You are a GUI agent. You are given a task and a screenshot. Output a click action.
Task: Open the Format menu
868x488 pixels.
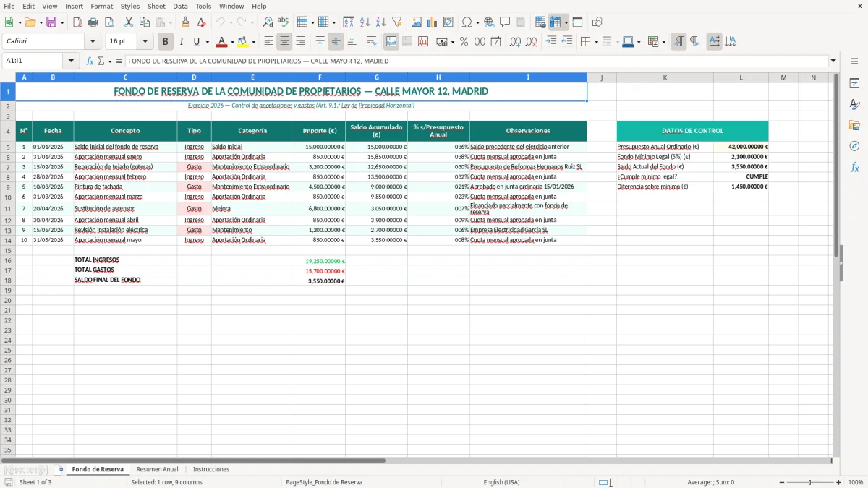[101, 6]
